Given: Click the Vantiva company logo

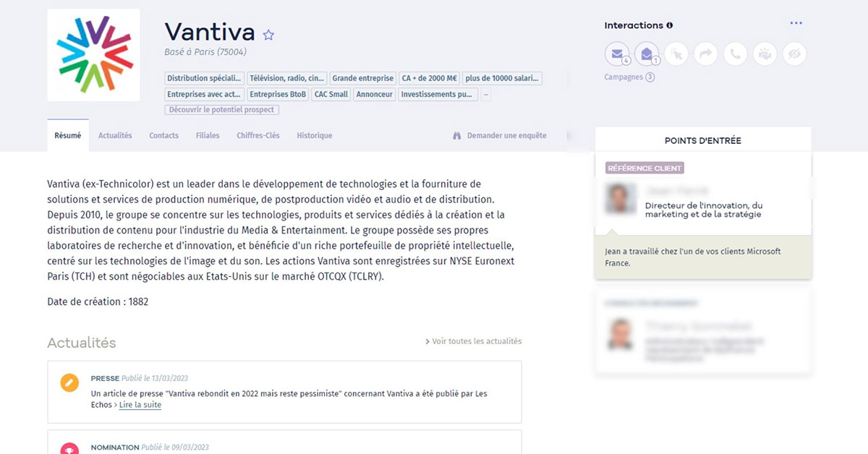Looking at the screenshot, I should point(94,55).
